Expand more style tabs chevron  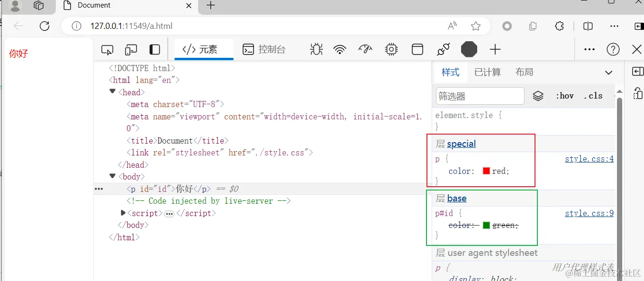point(608,73)
